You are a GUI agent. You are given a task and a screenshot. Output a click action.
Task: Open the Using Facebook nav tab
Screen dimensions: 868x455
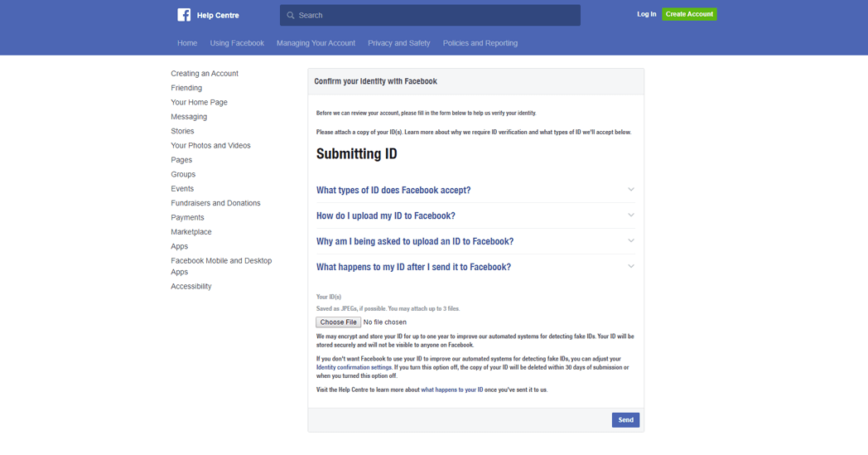237,43
